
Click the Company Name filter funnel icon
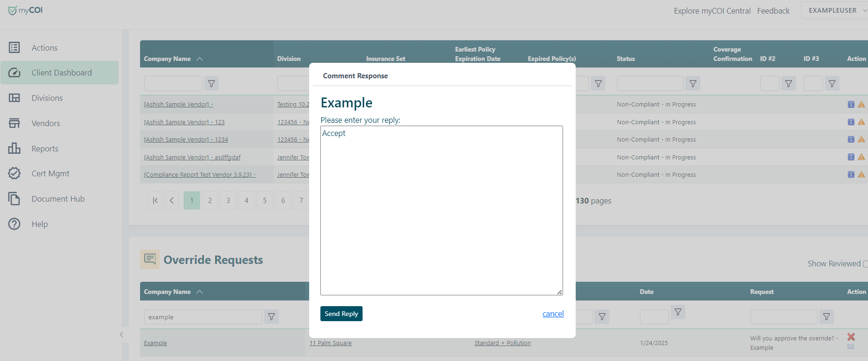click(x=212, y=83)
